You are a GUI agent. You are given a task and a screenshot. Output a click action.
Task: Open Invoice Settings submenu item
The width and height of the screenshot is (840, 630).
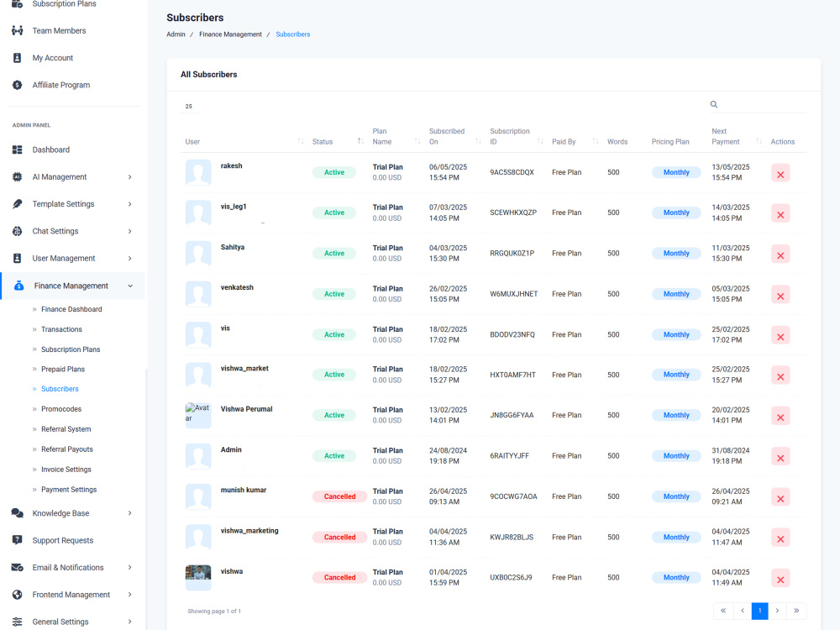(x=66, y=470)
